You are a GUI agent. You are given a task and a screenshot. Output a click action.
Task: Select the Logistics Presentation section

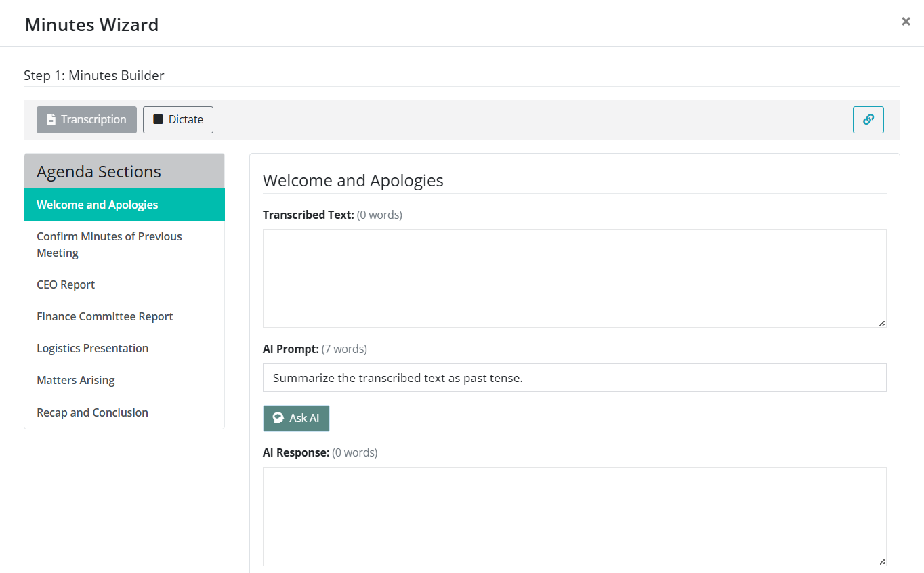coord(93,348)
